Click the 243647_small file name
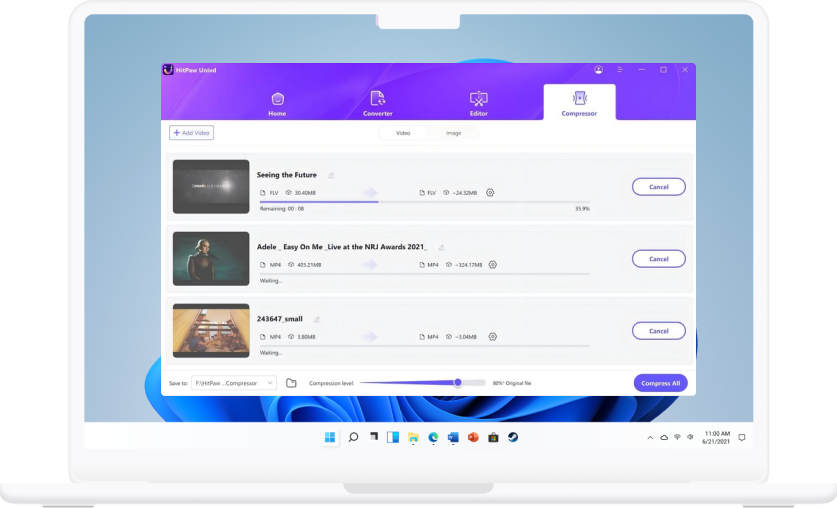The width and height of the screenshot is (837, 508). (280, 319)
